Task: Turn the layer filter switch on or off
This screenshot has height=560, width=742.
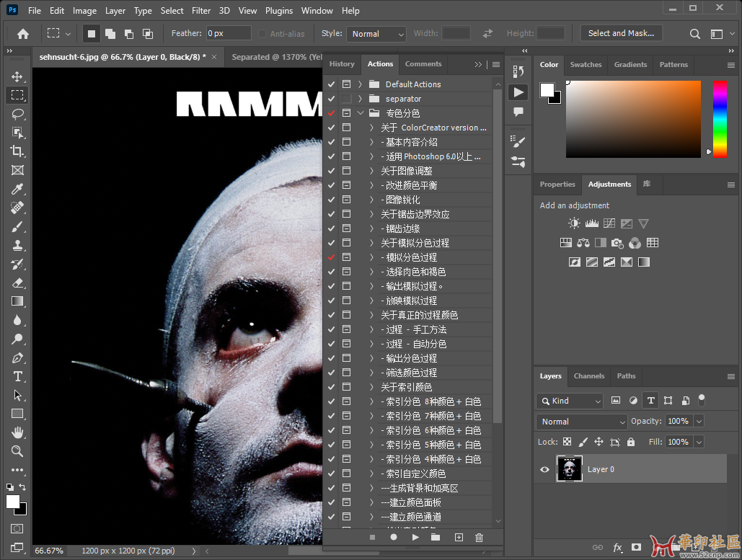Action: [x=702, y=400]
